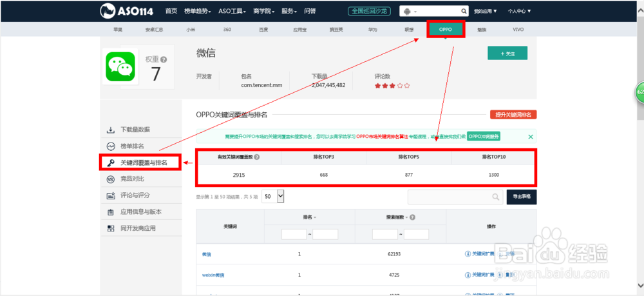
Task: Click 关键词扩展 in the weixin微信 row
Action: point(483,275)
